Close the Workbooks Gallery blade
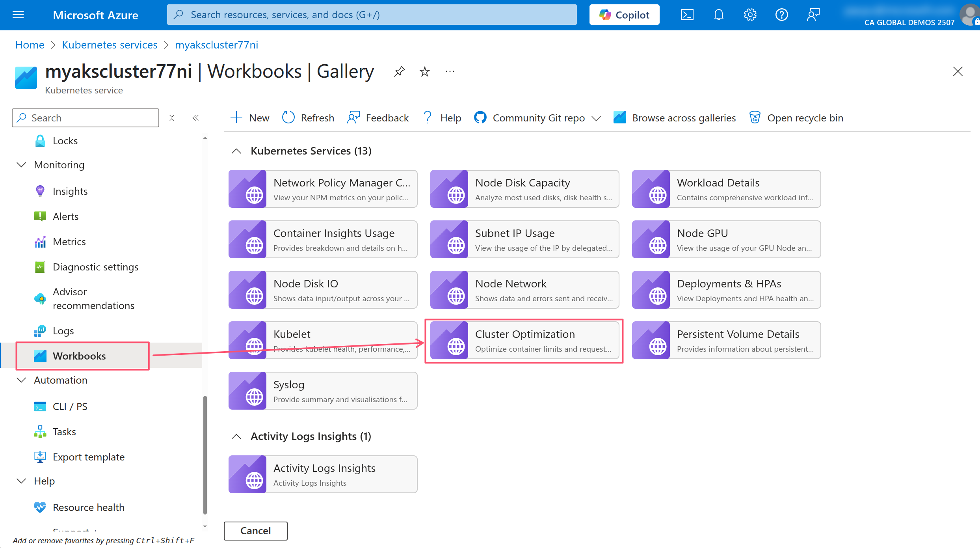This screenshot has height=548, width=980. coord(958,71)
